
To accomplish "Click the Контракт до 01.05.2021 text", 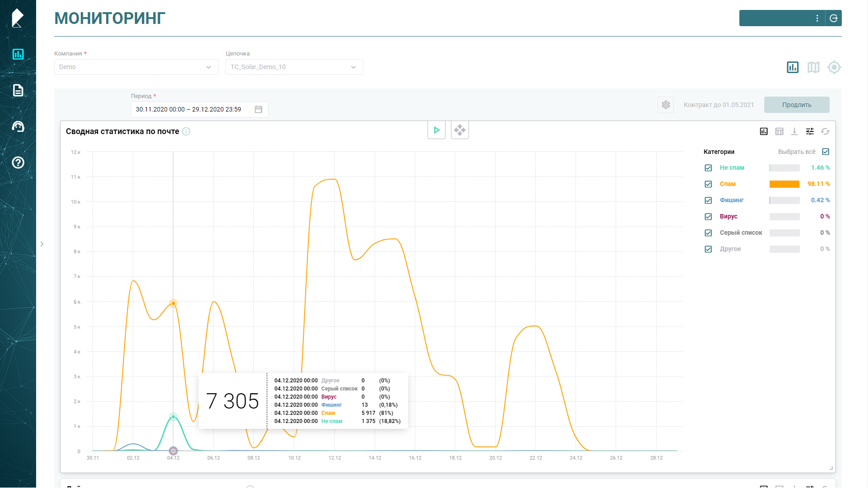I will [719, 105].
